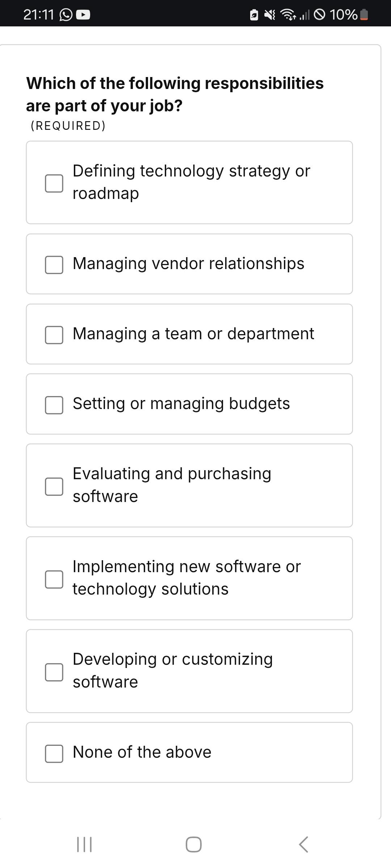Check 'Defining technology strategy or roadmap' checkbox
The height and width of the screenshot is (868, 391).
(54, 183)
